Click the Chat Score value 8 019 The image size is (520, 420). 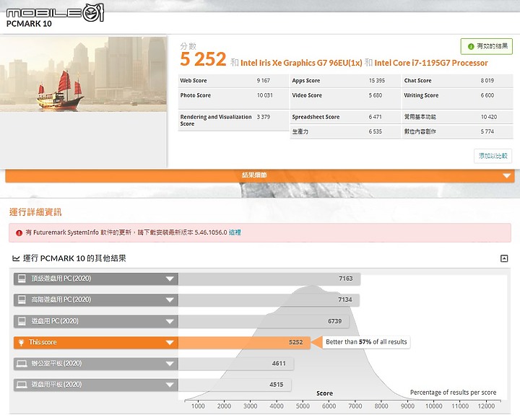click(x=487, y=81)
